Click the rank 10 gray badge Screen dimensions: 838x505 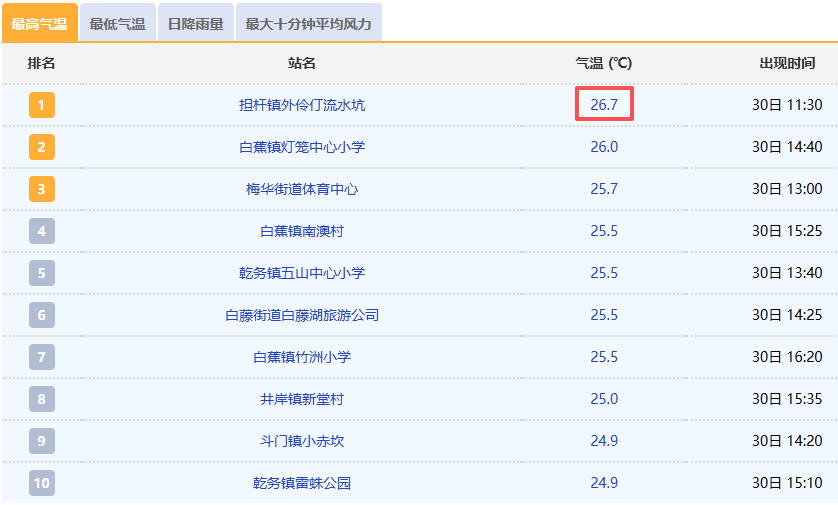(42, 483)
